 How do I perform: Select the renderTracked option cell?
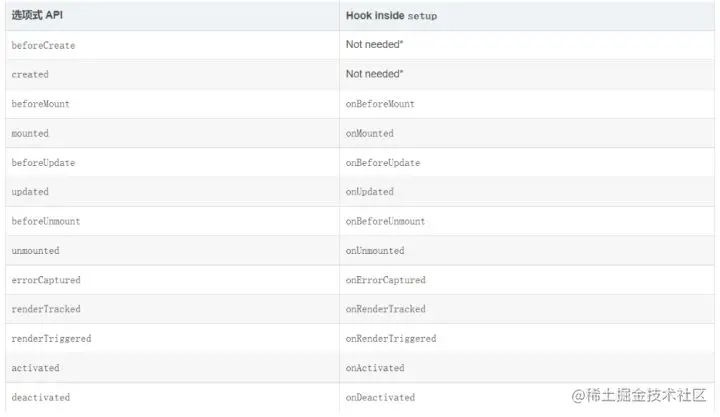click(172, 309)
